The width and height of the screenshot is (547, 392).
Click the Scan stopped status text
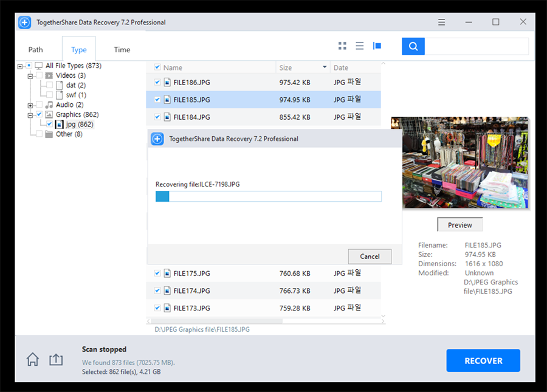[x=104, y=349]
